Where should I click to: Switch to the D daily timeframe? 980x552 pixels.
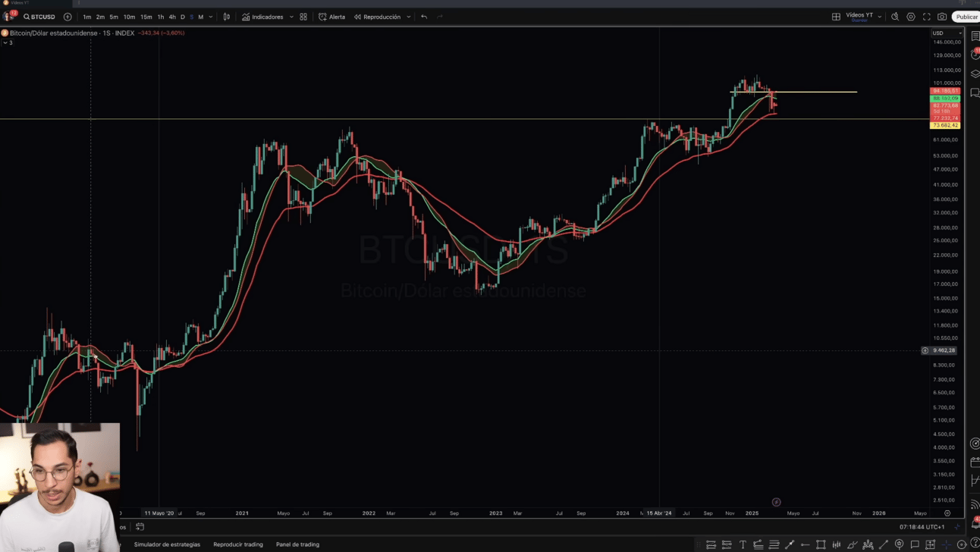click(x=182, y=17)
